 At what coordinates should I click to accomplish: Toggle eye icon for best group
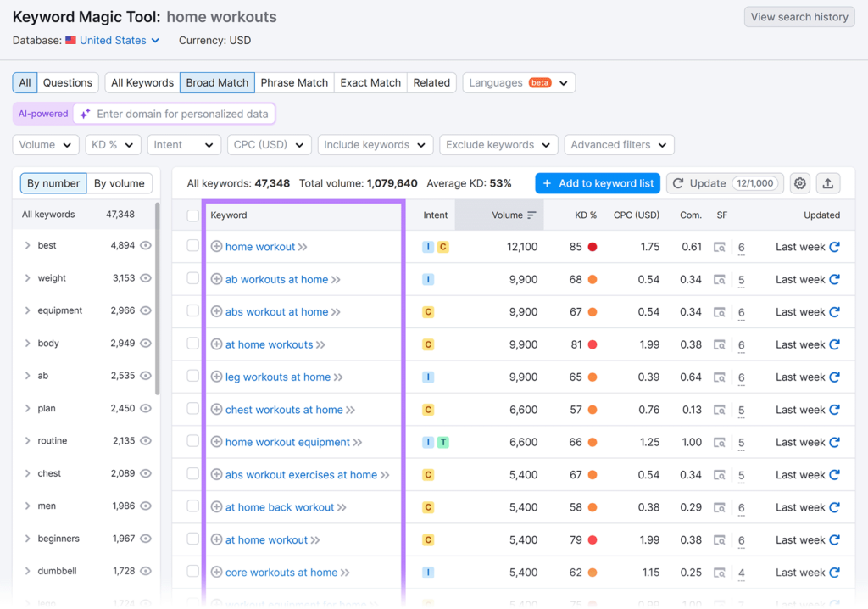coord(146,245)
